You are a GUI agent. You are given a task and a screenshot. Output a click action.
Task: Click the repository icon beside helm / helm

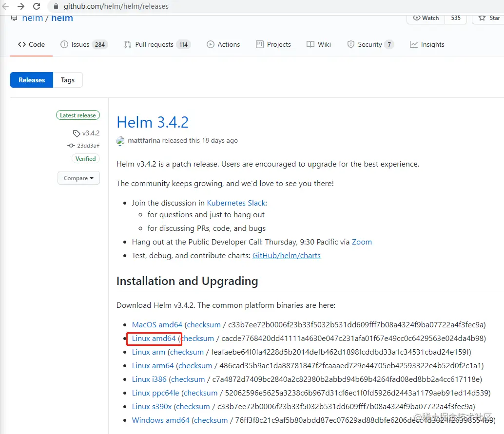(x=14, y=18)
